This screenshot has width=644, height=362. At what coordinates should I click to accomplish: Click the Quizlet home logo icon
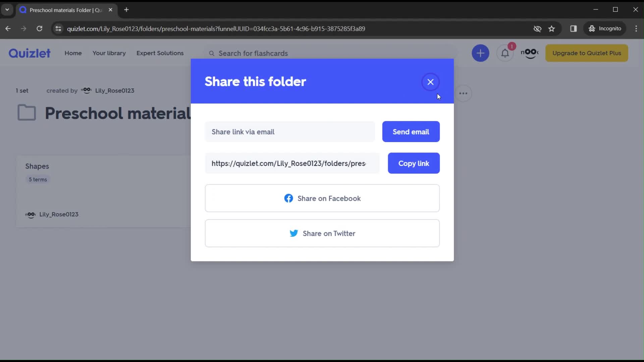(30, 53)
